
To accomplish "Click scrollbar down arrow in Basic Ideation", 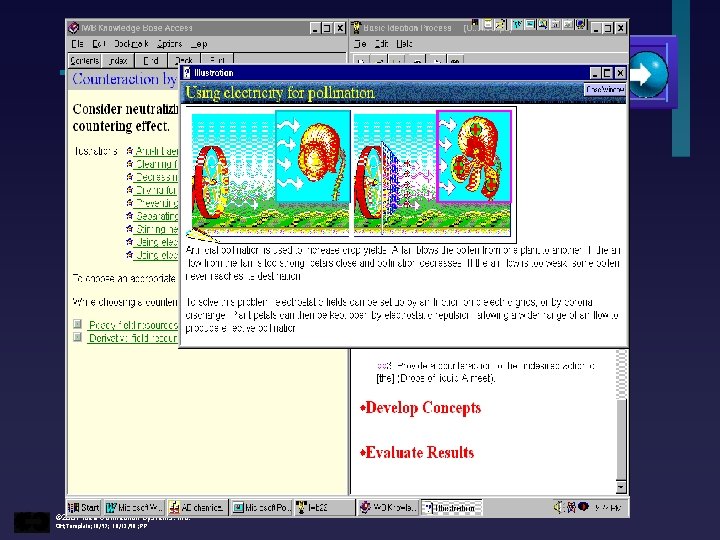I will tap(621, 487).
